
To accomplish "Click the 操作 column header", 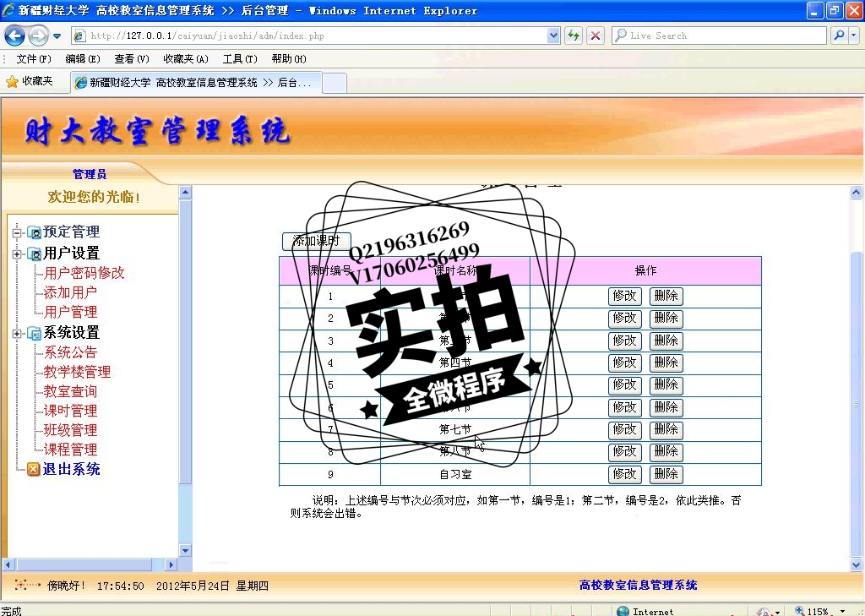I will 645,270.
